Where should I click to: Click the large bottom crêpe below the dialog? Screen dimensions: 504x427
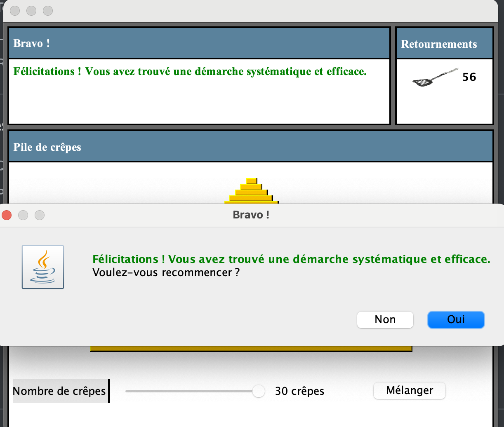pos(251,349)
